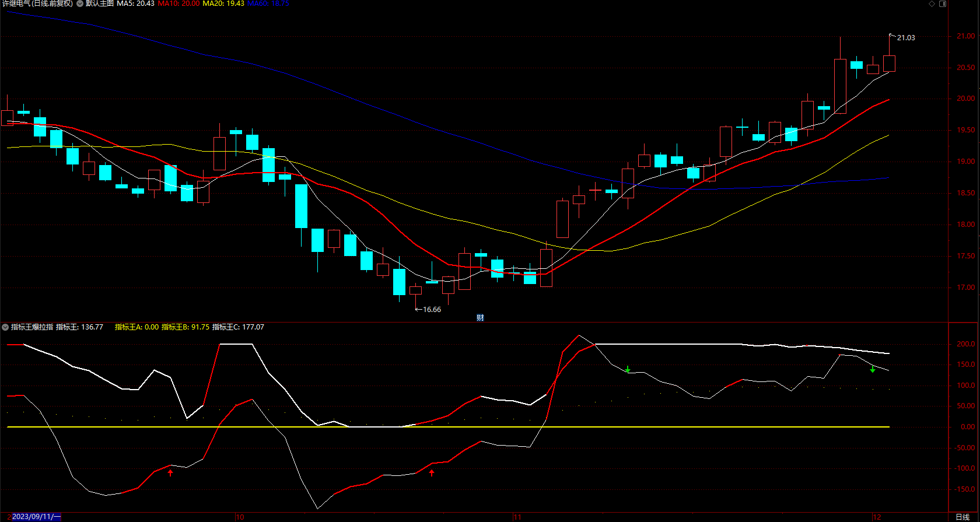The image size is (980, 522).
Task: Click the 许继电气(日线.前复权) stock title
Action: click(x=37, y=3)
